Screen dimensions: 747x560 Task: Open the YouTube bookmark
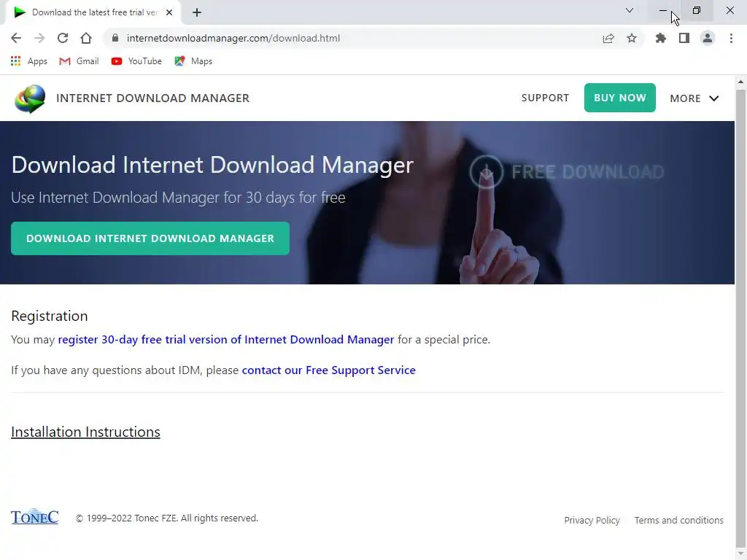[x=136, y=61]
